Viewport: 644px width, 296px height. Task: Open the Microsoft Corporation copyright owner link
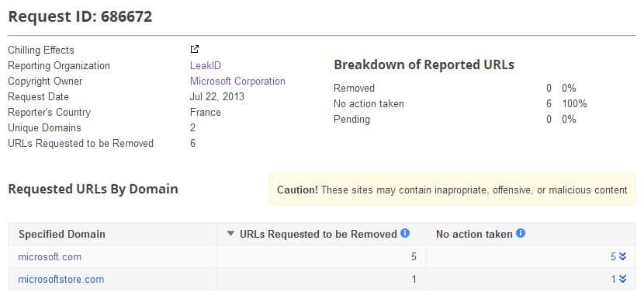pyautogui.click(x=237, y=81)
